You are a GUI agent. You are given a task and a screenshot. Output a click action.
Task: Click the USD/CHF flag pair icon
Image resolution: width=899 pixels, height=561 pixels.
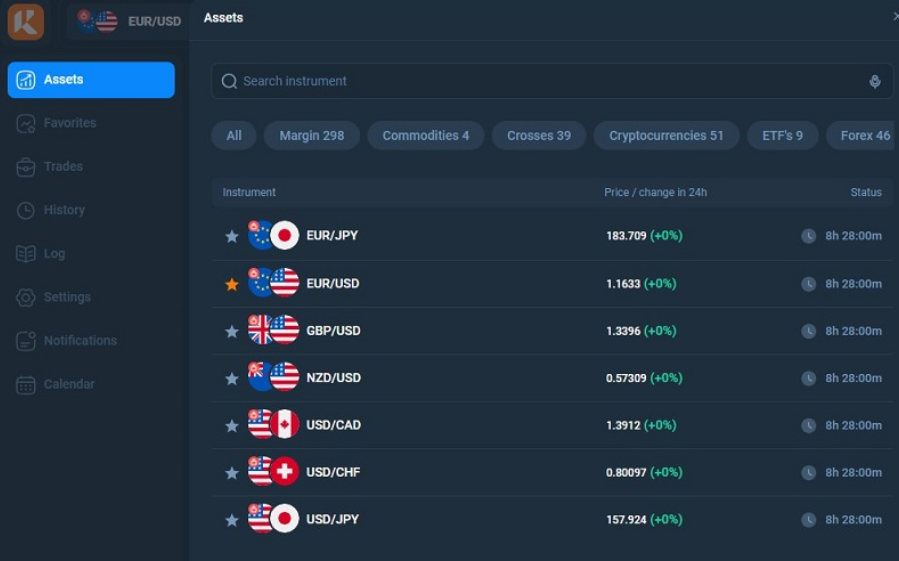click(273, 471)
